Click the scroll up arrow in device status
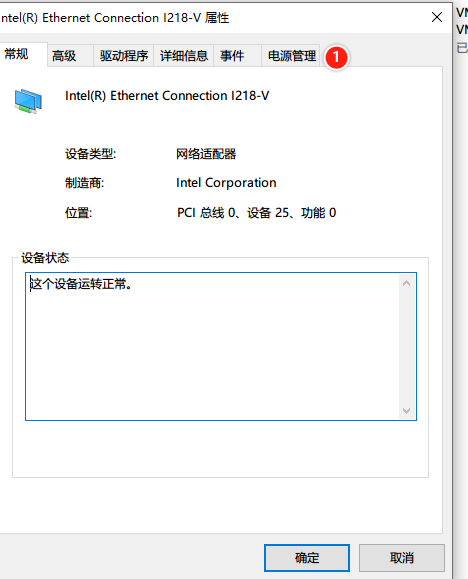This screenshot has height=579, width=468. click(x=406, y=283)
